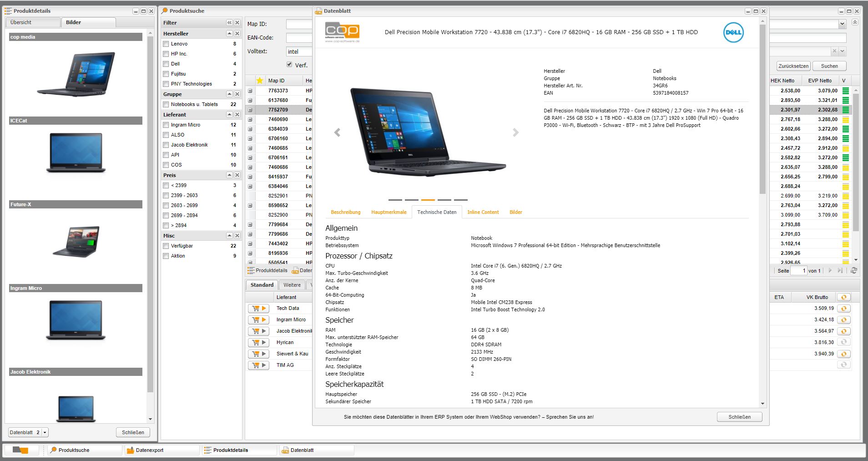
Task: Check the ALSO supplier filter
Action: point(166,135)
